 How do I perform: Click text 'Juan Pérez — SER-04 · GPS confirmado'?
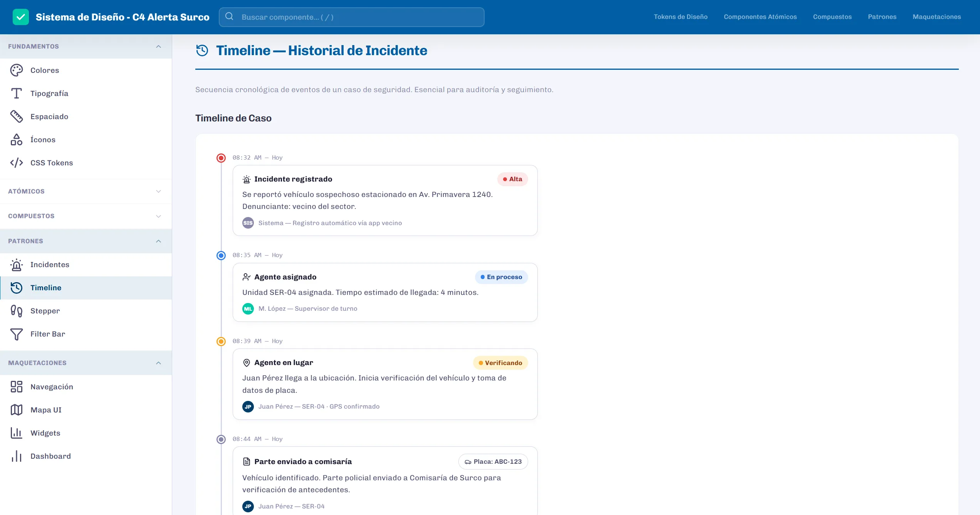coord(319,407)
